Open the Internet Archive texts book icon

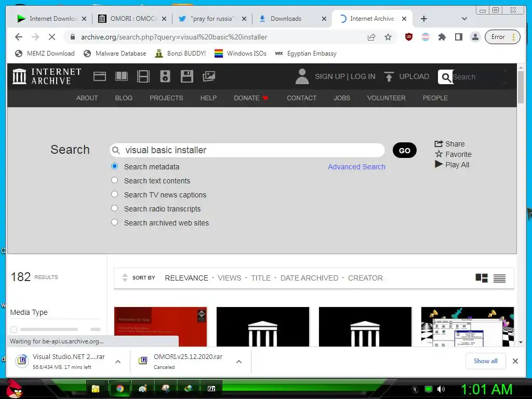(122, 76)
